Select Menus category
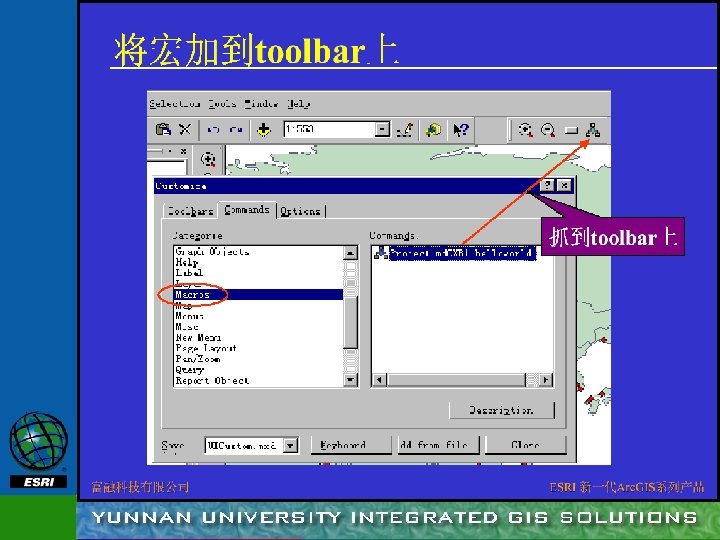This screenshot has width=720, height=540. click(x=259, y=316)
